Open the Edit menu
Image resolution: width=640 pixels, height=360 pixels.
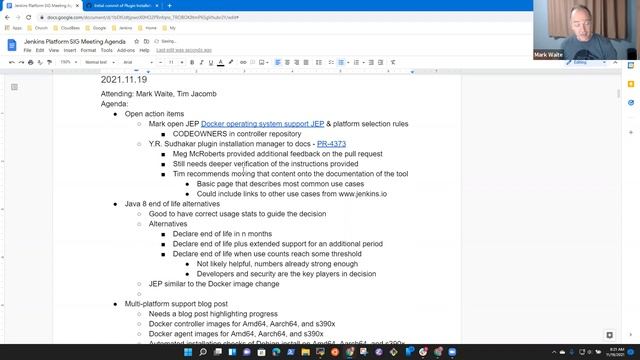pyautogui.click(x=40, y=50)
